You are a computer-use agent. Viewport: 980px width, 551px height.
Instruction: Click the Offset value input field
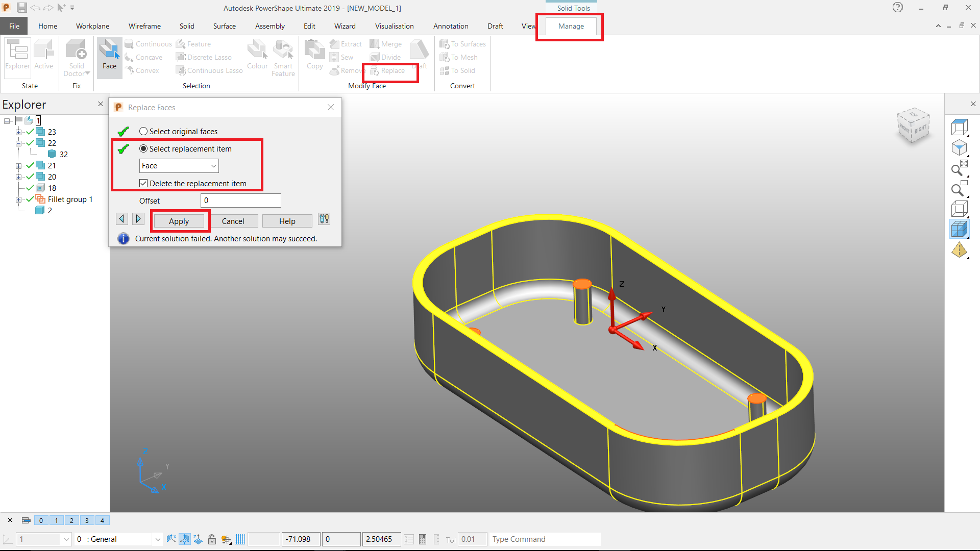(240, 201)
